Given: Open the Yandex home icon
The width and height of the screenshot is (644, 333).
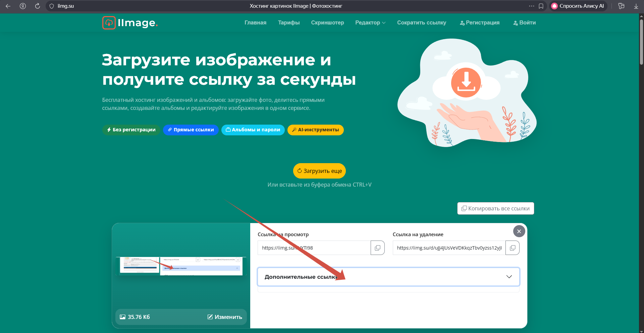Looking at the screenshot, I should coord(23,6).
